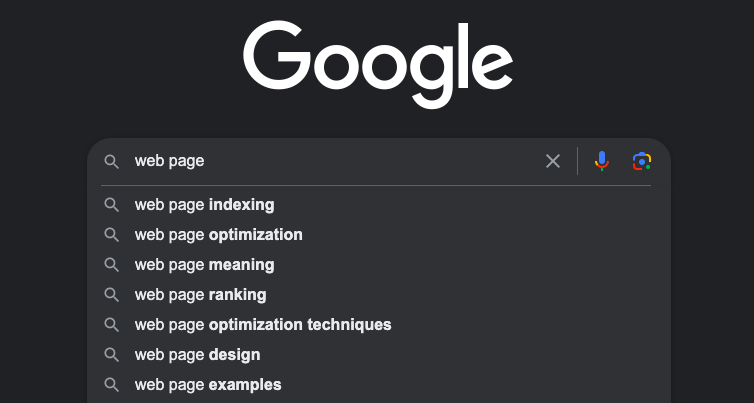The height and width of the screenshot is (403, 754).
Task: Open Google Lens image search
Action: pyautogui.click(x=642, y=161)
